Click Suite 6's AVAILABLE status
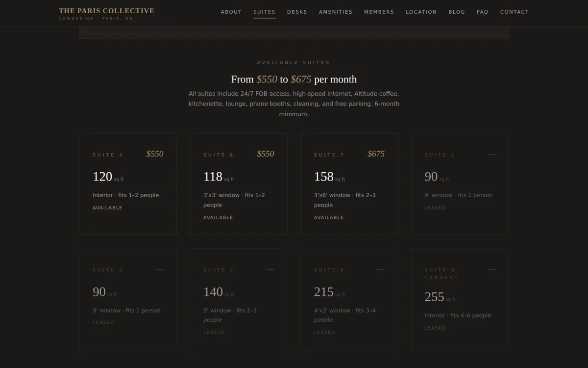This screenshot has width=588, height=368. 219,218
